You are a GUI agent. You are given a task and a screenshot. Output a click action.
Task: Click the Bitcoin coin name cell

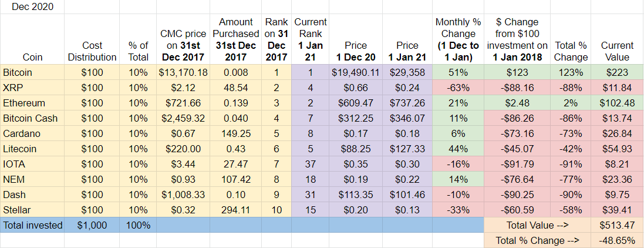[32, 73]
